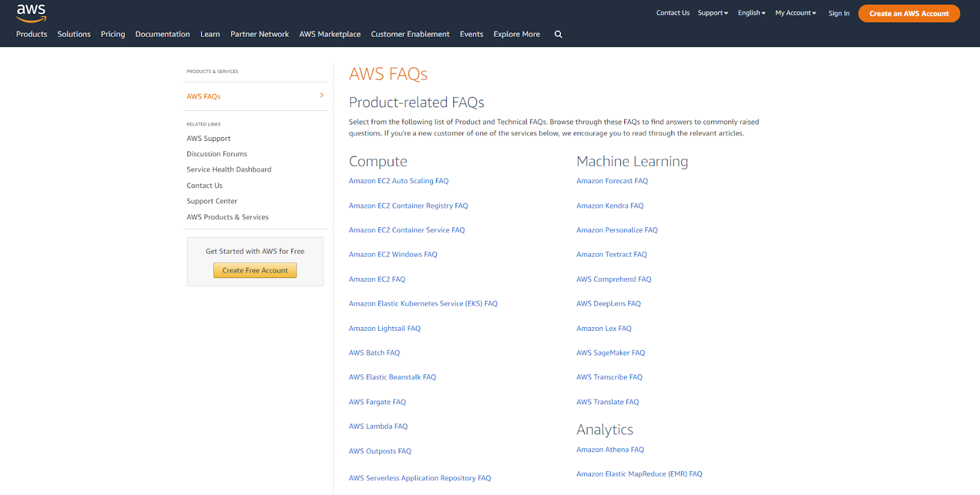The image size is (980, 495).
Task: Open Amazon Personalize FAQ
Action: point(617,230)
